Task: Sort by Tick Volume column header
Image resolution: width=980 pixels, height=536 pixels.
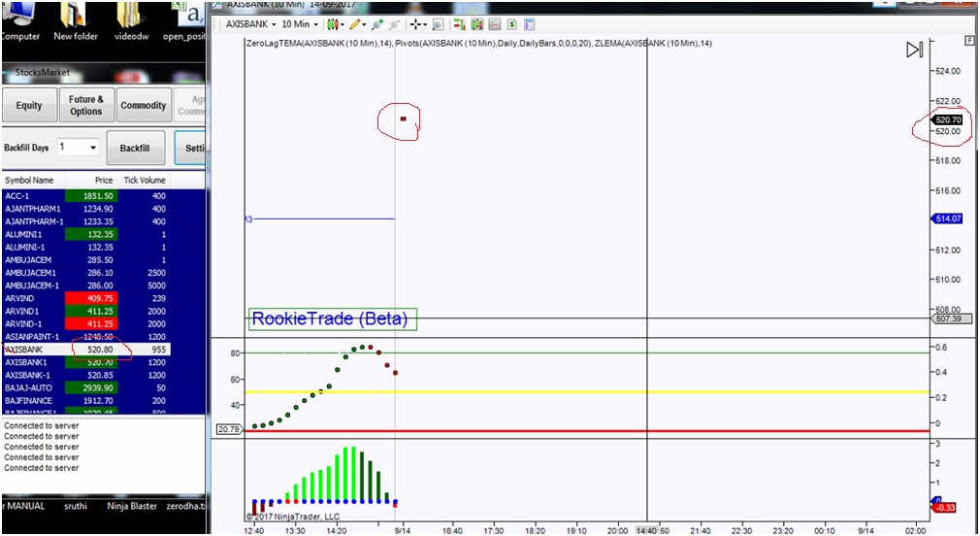Action: [144, 181]
